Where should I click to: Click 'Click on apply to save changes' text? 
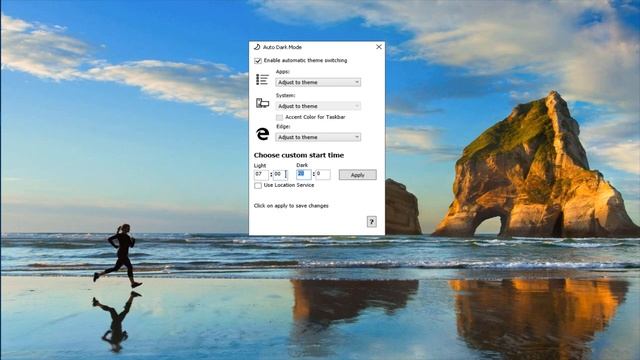tap(291, 206)
